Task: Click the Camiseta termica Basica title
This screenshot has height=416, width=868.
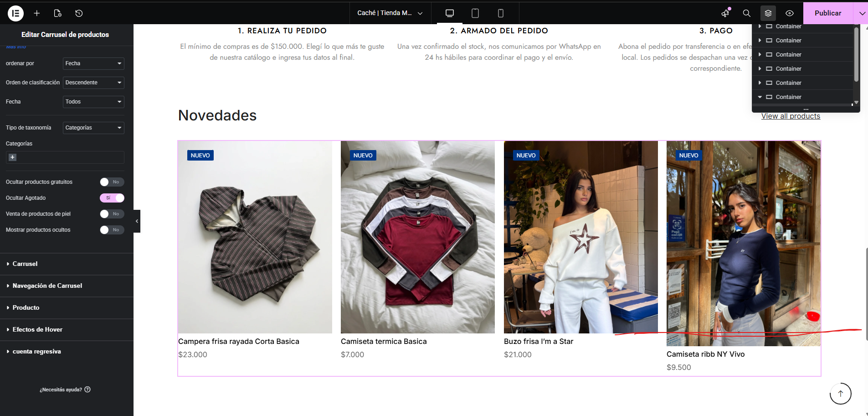Action: tap(384, 342)
